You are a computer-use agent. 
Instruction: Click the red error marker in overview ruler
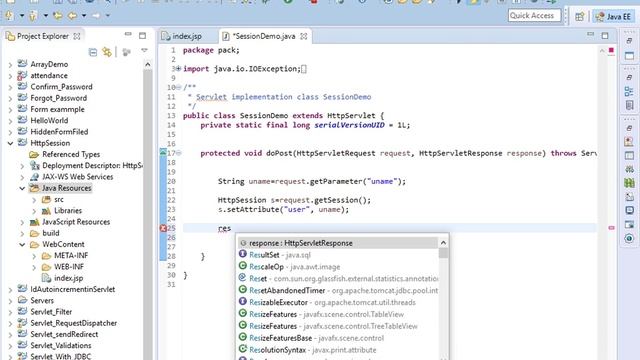coord(611,228)
